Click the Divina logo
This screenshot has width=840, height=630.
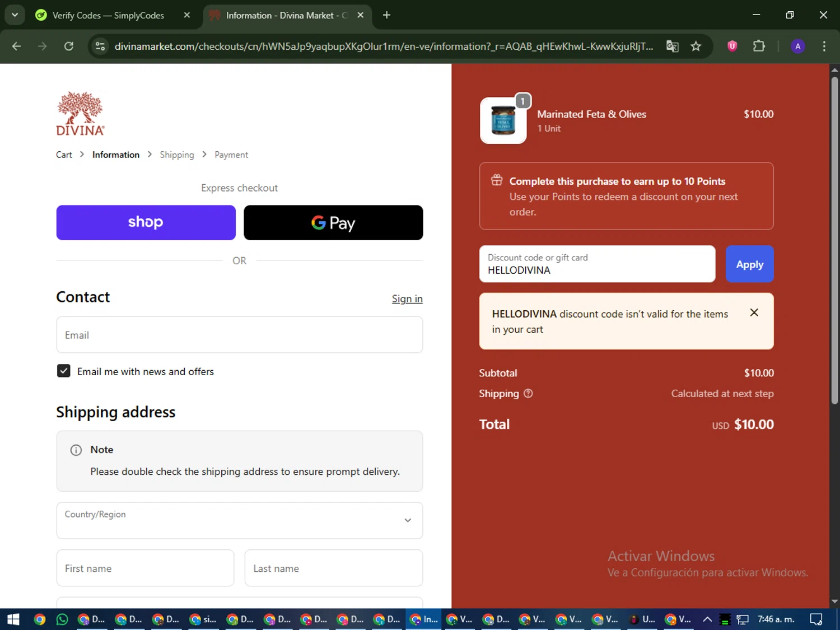pyautogui.click(x=80, y=114)
